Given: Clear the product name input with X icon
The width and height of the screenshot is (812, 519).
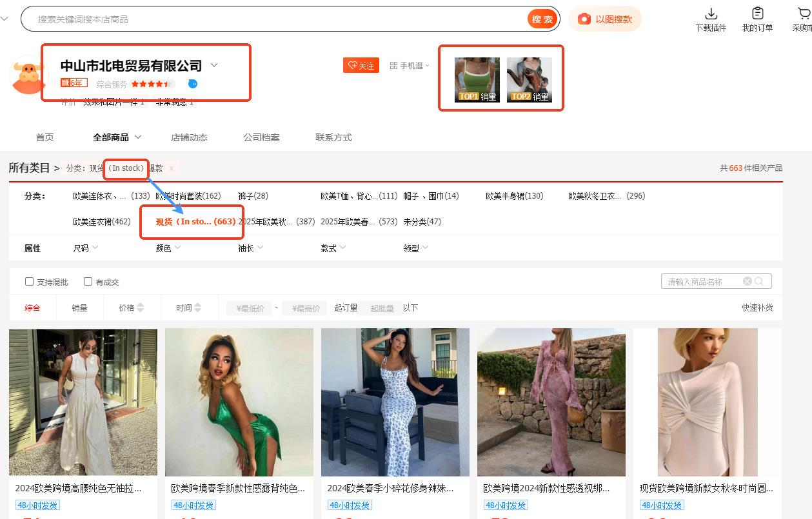Looking at the screenshot, I should 747,281.
